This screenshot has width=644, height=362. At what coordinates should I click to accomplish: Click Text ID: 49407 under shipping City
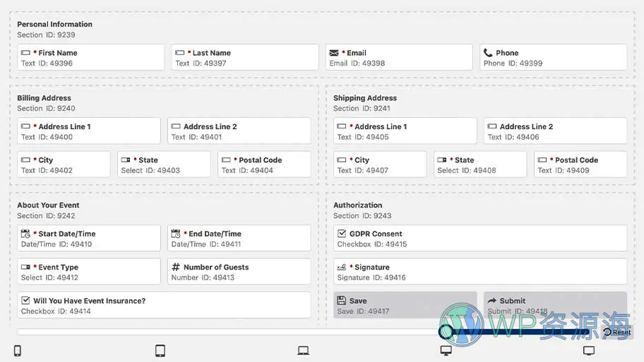363,170
